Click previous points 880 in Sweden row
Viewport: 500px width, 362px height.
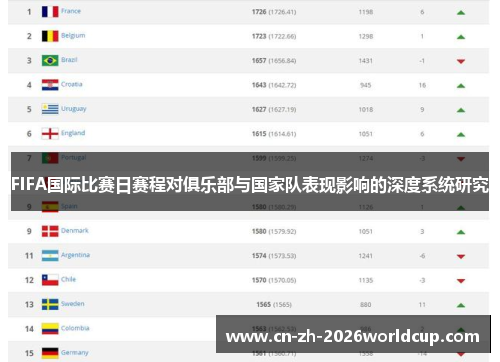366,305
